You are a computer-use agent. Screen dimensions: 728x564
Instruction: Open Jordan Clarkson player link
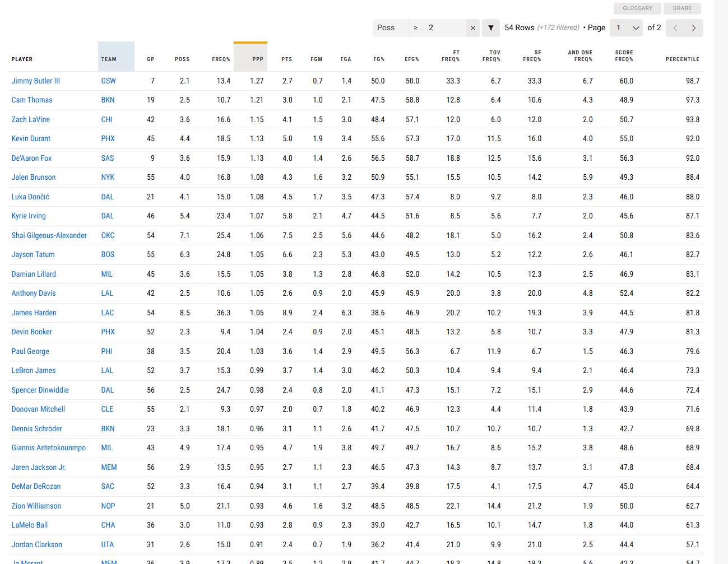coord(37,545)
